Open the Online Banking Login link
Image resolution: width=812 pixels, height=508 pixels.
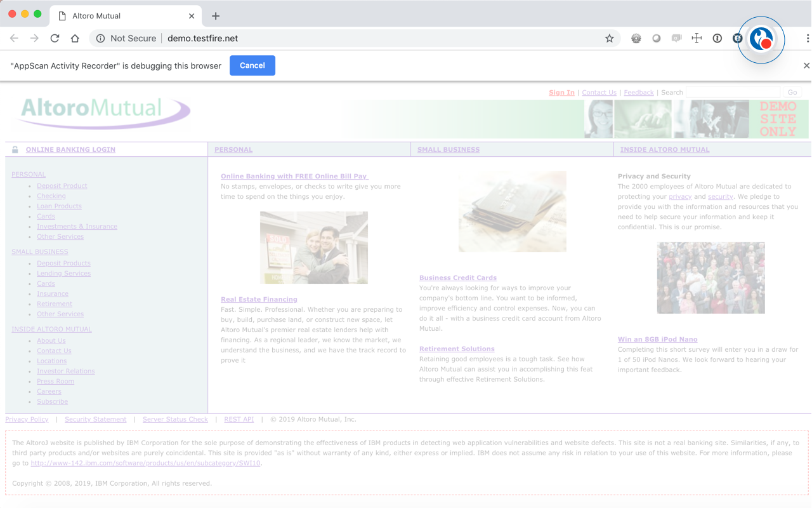point(70,150)
